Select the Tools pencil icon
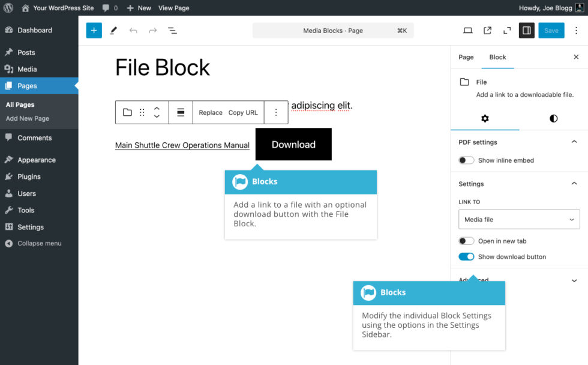Image resolution: width=588 pixels, height=365 pixels. tap(113, 31)
